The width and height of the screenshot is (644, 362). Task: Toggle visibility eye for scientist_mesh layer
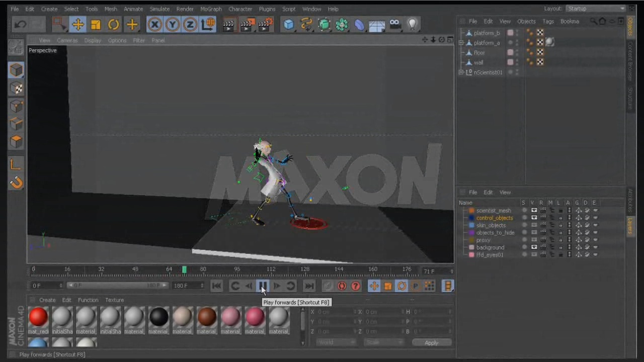click(x=534, y=211)
